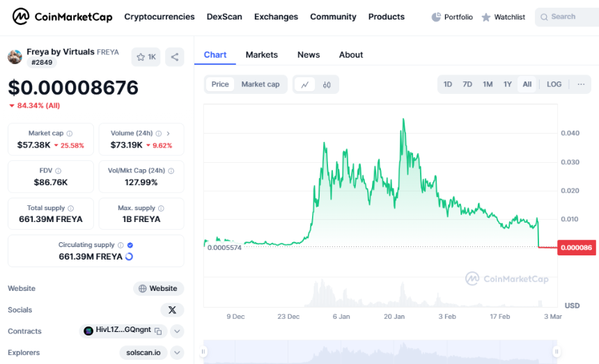Click Max. supply info icon
This screenshot has height=364, width=599.
161,208
